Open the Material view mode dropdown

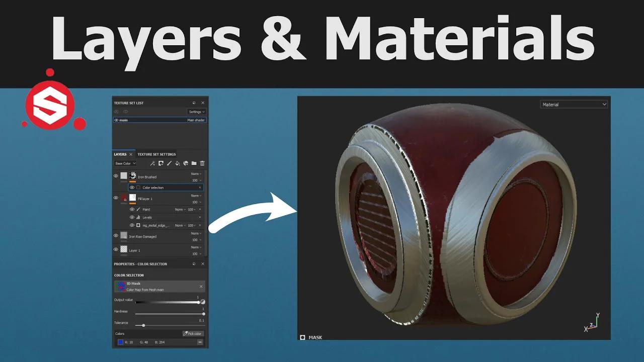click(574, 104)
